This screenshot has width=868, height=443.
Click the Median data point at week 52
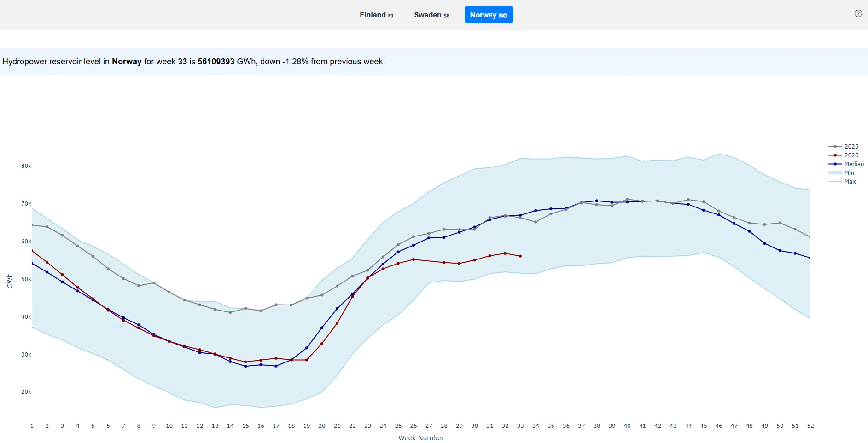coord(810,258)
